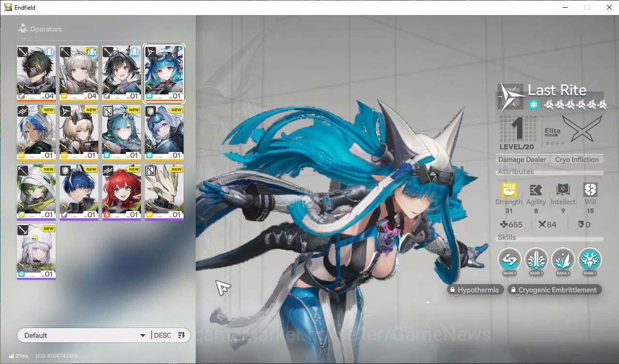Select the black-haired girl with team badge card
Image resolution: width=619 pixels, height=364 pixels.
click(x=122, y=73)
